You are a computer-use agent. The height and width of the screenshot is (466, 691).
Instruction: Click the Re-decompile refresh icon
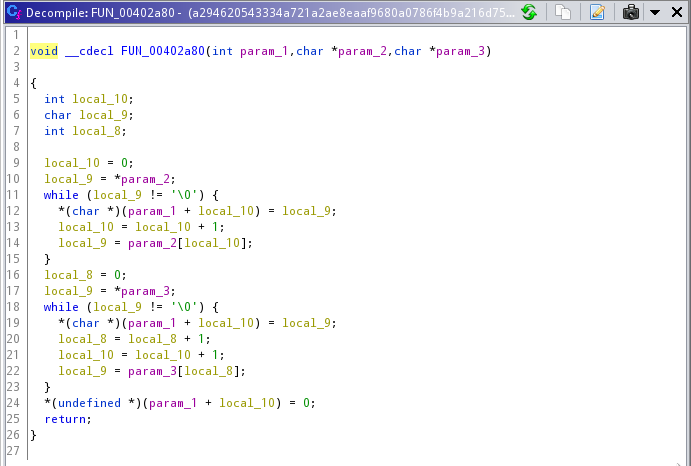(529, 12)
